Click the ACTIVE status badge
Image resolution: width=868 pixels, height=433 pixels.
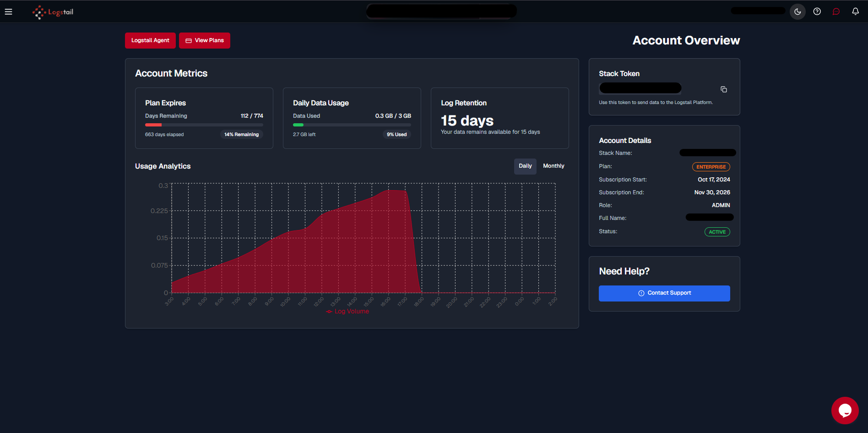pos(717,232)
